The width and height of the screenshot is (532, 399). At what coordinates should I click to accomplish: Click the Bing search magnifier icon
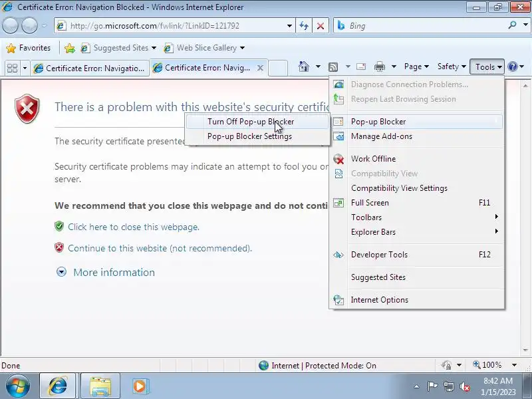pos(512,25)
